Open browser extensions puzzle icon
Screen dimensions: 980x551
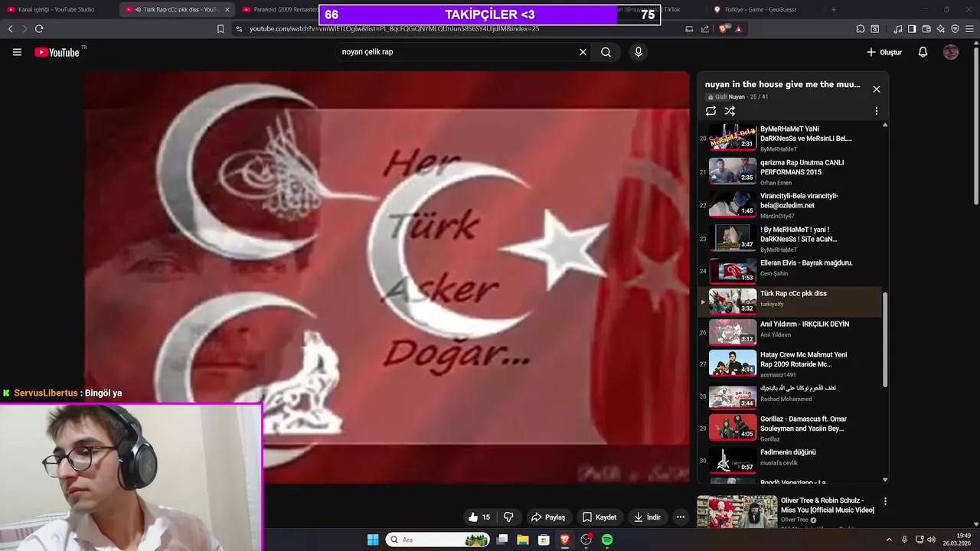pos(861,28)
